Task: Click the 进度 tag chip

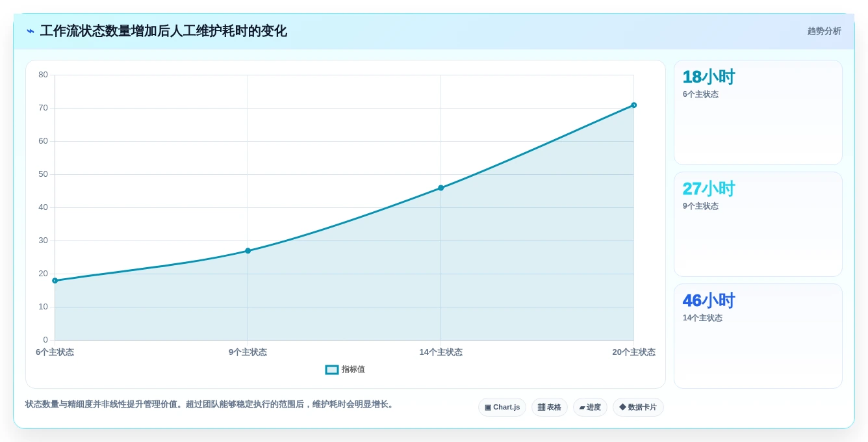Action: tap(590, 408)
